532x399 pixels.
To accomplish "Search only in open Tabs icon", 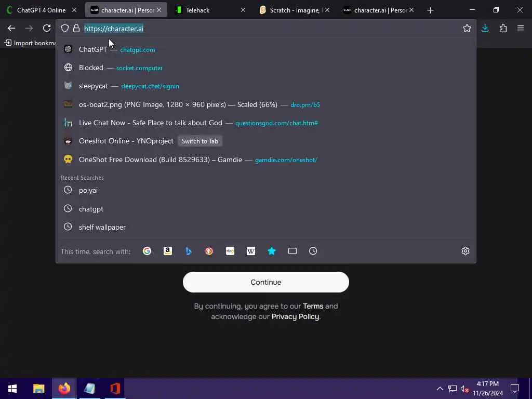I will point(292,251).
